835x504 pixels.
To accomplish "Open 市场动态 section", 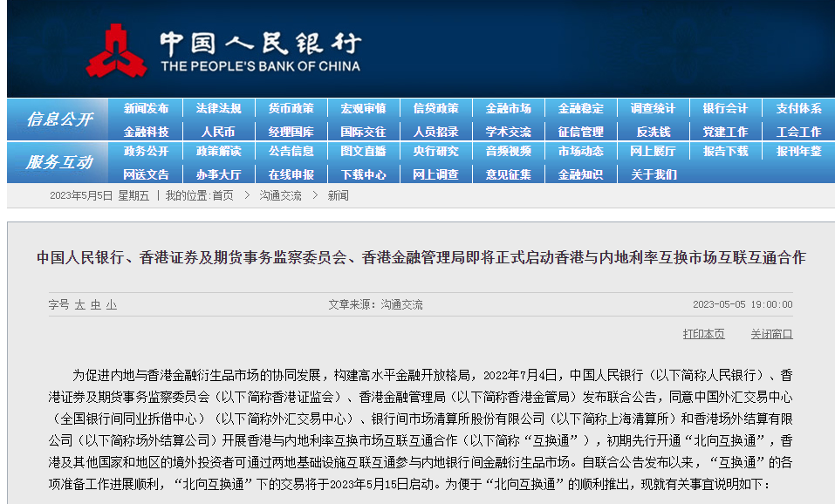I will [580, 151].
